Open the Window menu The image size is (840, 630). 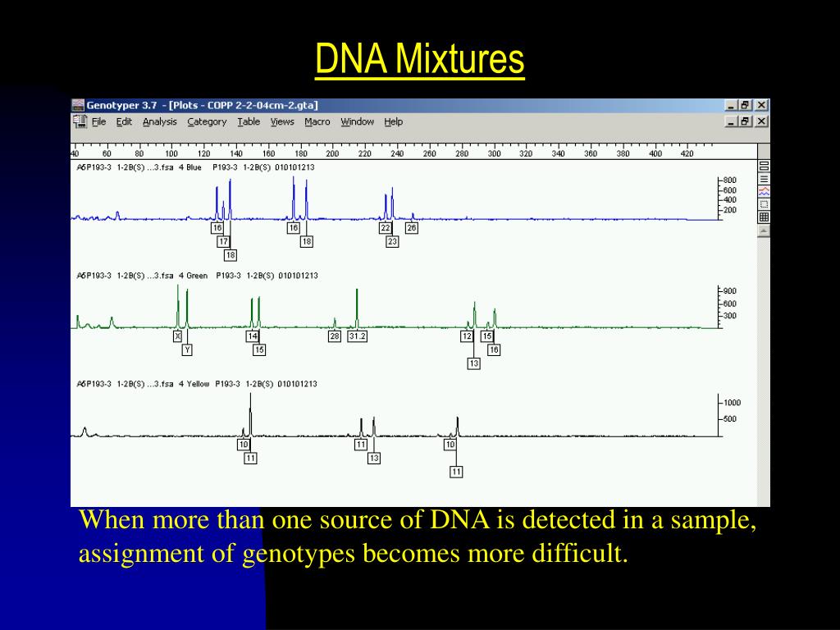coord(358,122)
